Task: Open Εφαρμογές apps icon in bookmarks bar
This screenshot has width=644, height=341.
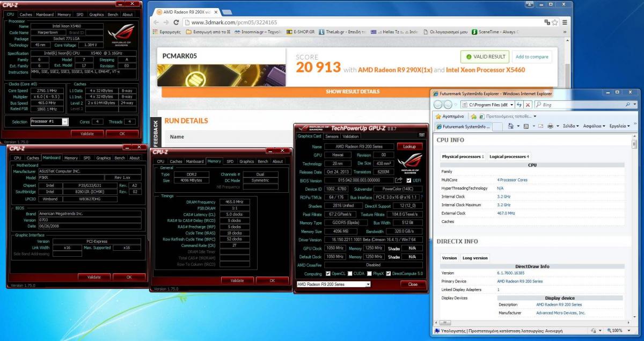Action: [155, 32]
